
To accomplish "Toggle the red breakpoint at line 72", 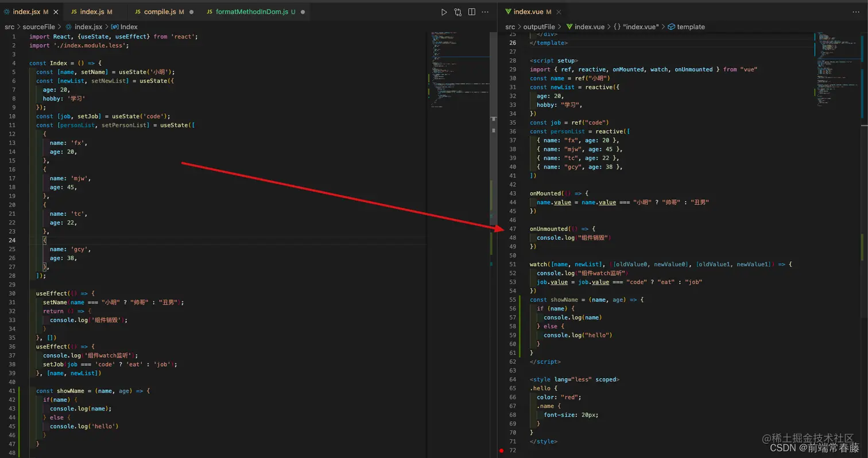I will (502, 451).
